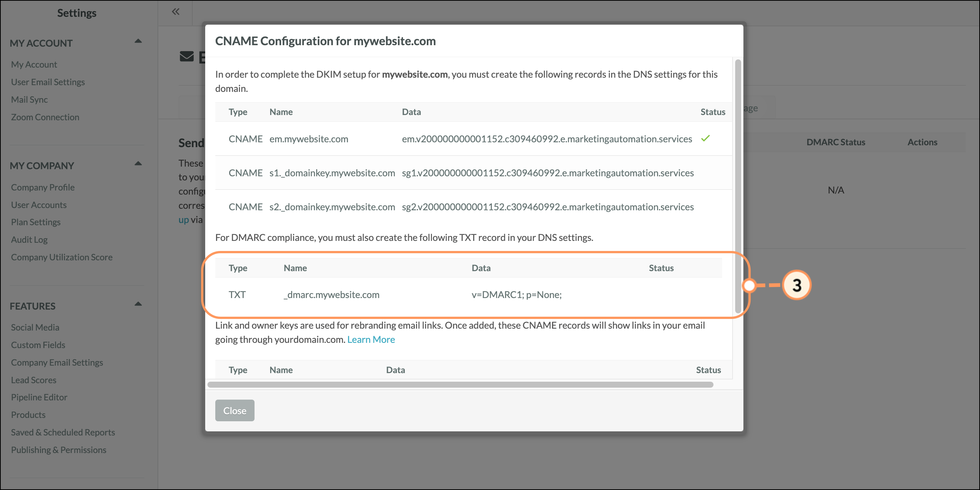This screenshot has height=490, width=980.
Task: View the Audit Log
Action: pos(29,239)
